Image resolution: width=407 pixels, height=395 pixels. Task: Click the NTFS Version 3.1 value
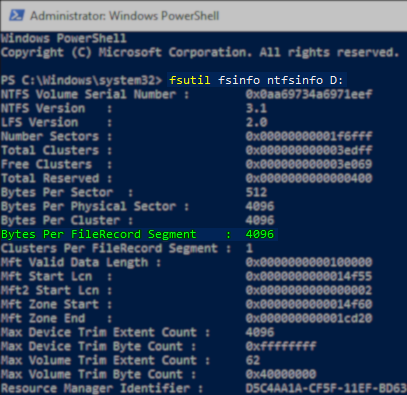click(256, 108)
